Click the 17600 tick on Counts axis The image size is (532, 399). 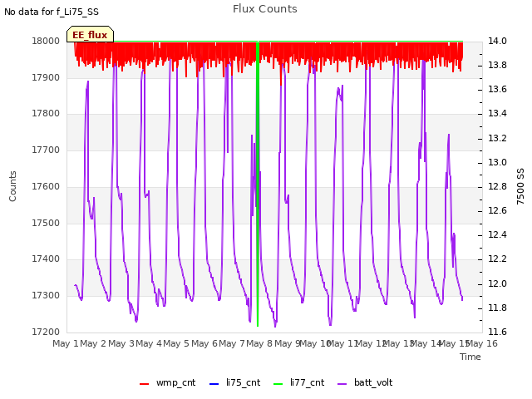pos(46,186)
